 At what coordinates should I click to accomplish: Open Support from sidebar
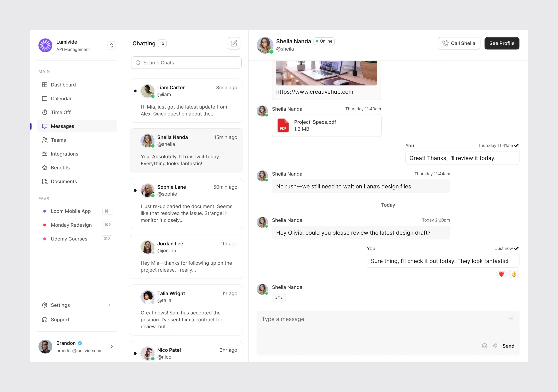coord(77,320)
